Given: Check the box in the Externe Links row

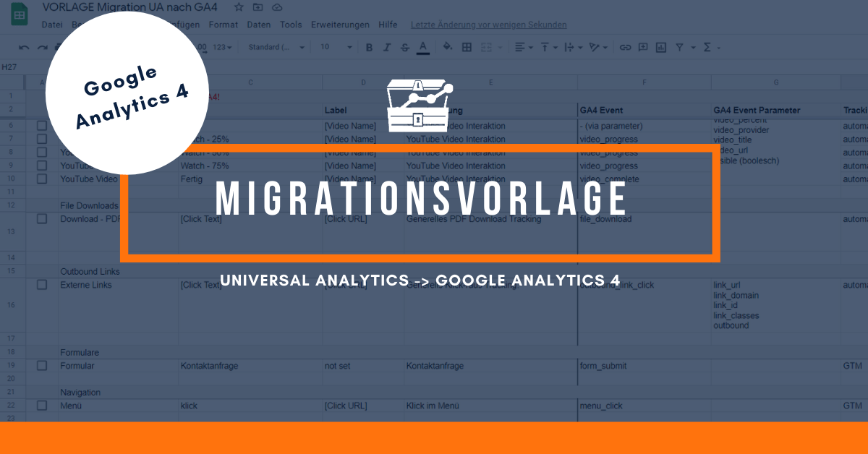Looking at the screenshot, I should (x=42, y=285).
